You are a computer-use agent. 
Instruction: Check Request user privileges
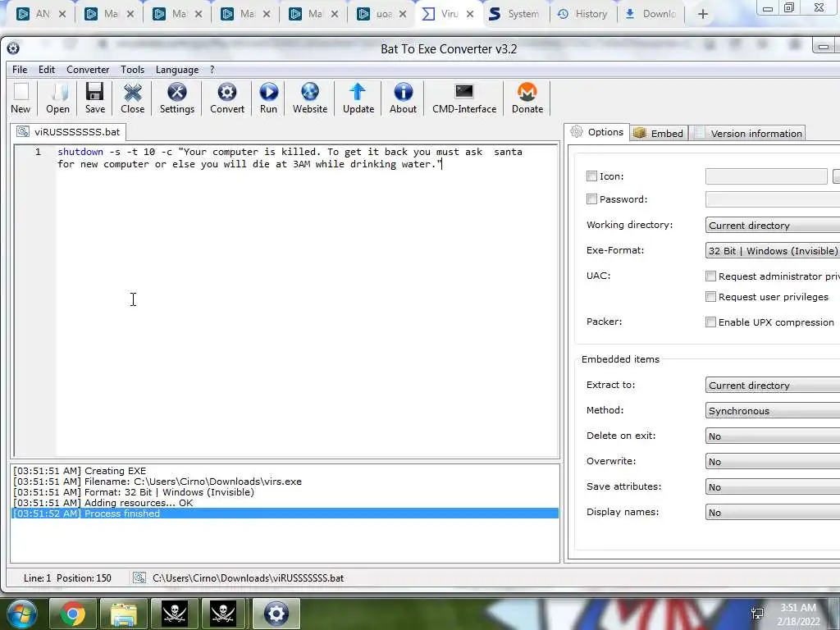tap(710, 296)
